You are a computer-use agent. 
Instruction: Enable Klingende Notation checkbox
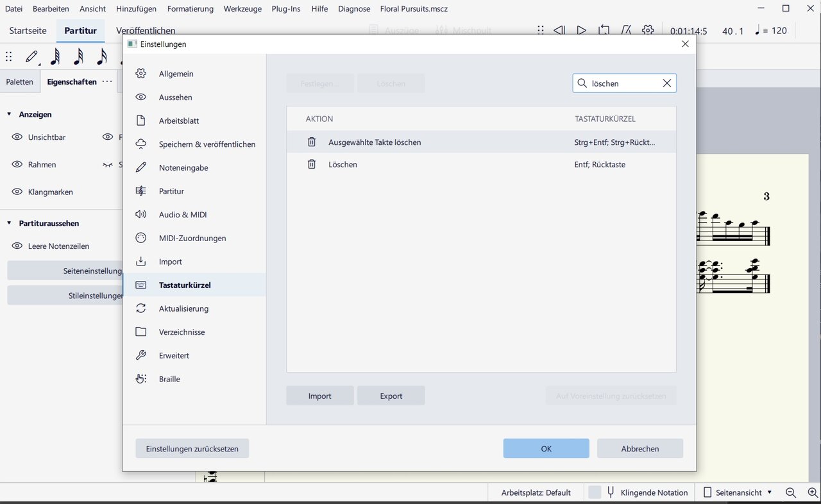click(x=595, y=492)
